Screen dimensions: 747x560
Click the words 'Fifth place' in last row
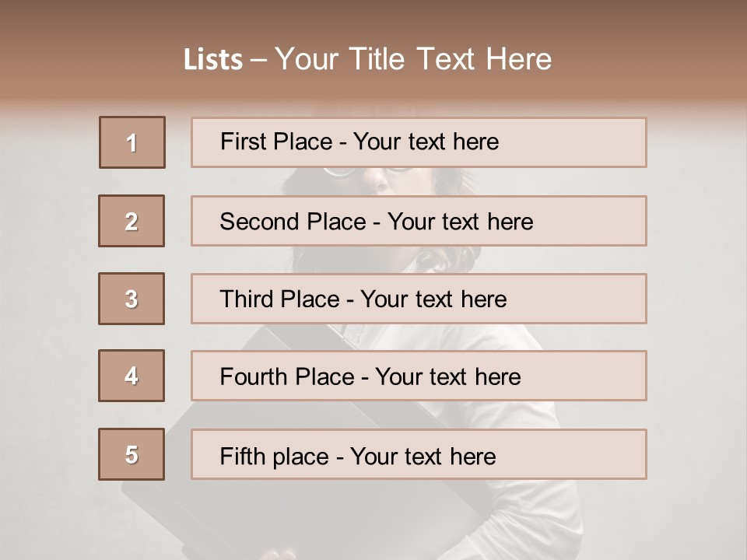point(272,456)
